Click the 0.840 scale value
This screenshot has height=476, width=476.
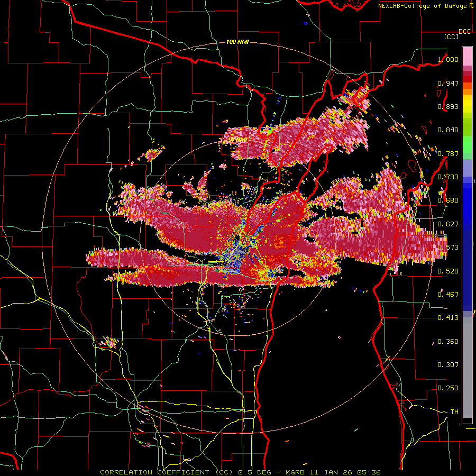coord(448,130)
